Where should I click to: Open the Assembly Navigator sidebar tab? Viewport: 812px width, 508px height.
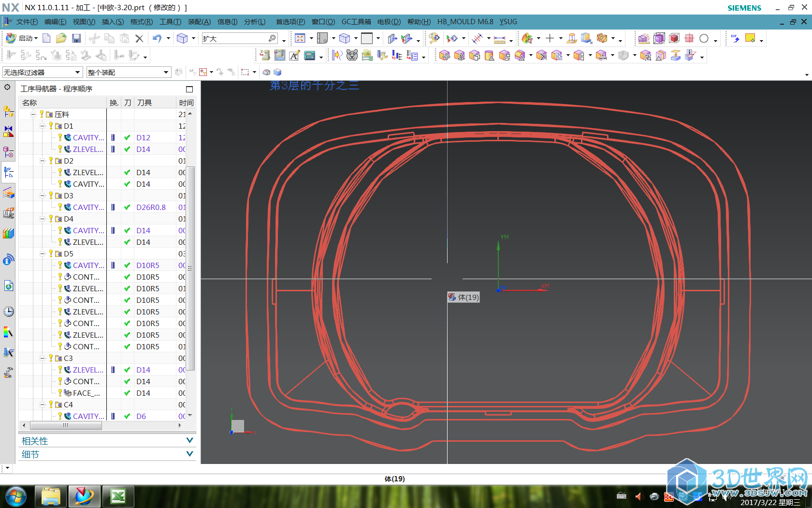pos(8,111)
